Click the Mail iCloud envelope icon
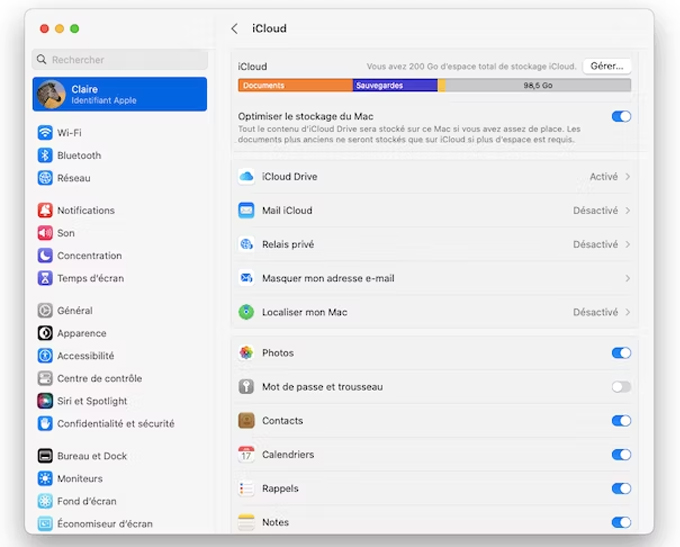 point(246,210)
